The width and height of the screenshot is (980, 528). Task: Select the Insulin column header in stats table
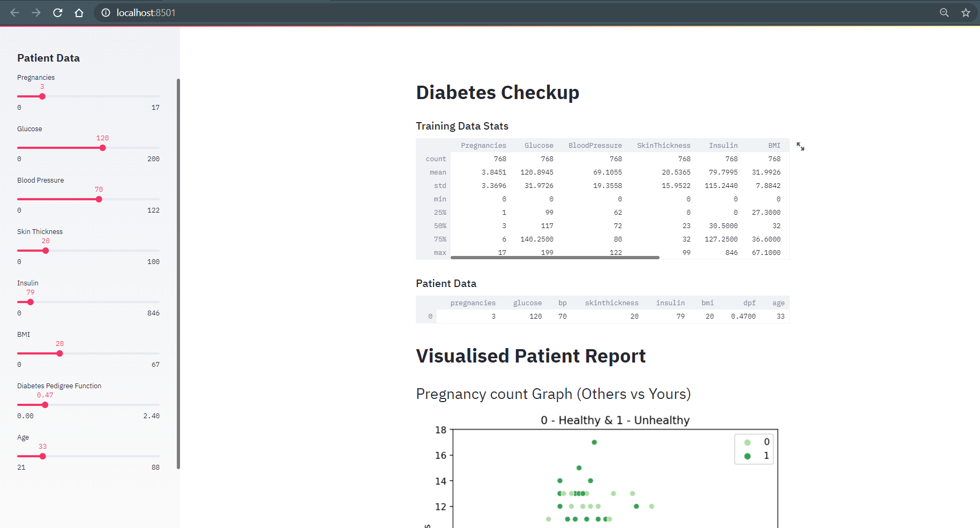tap(723, 146)
